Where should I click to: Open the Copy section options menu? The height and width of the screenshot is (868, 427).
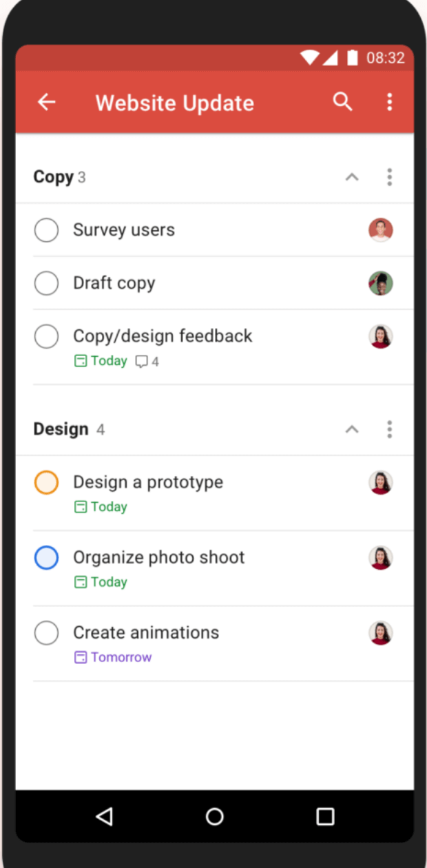tap(390, 177)
